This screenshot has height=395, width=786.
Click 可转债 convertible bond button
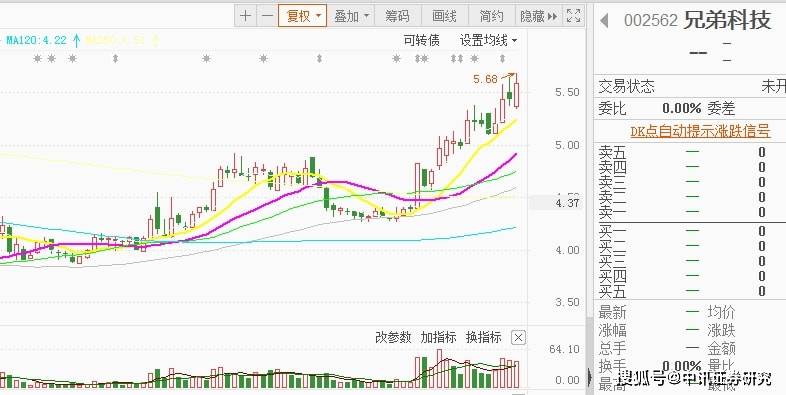(x=422, y=40)
